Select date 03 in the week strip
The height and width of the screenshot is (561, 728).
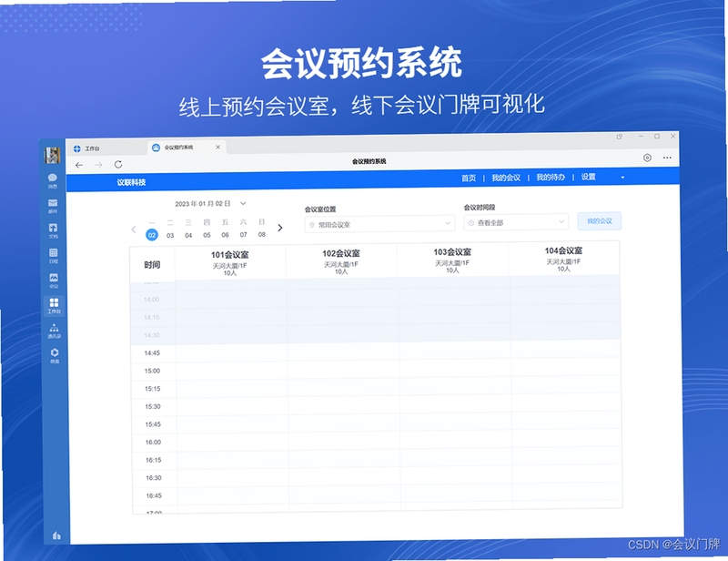pos(170,235)
